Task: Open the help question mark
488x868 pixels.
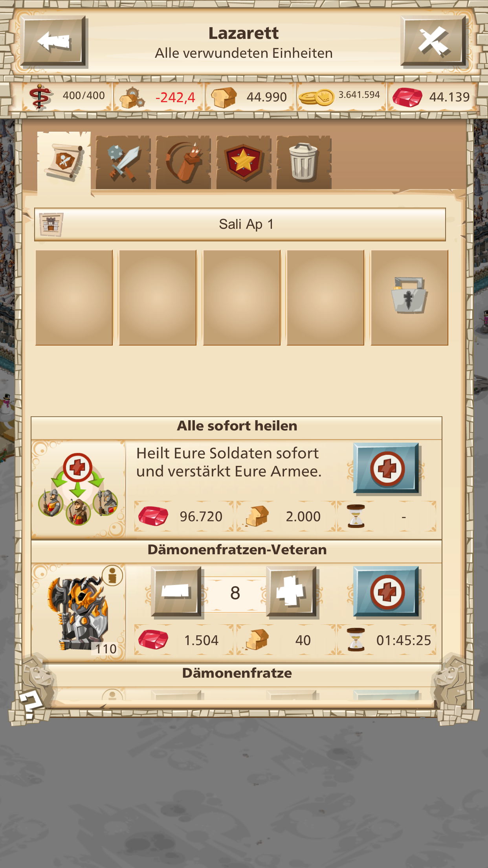Action: (30, 705)
